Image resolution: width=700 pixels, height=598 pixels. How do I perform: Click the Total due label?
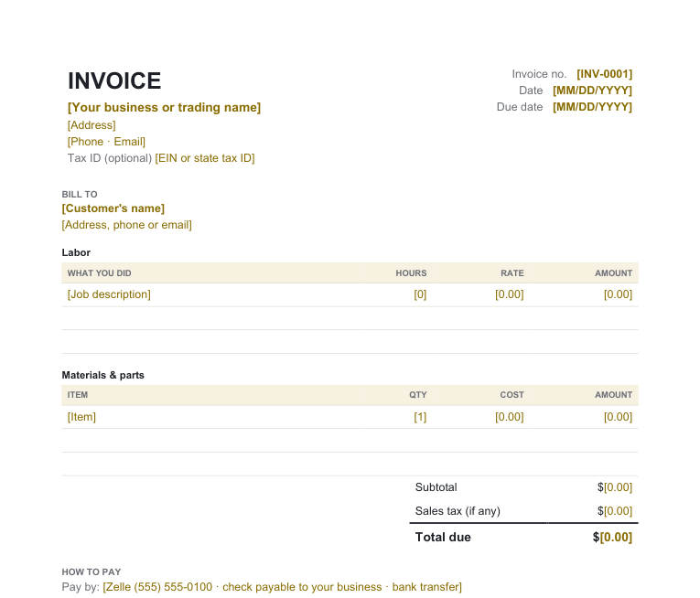[x=443, y=538]
